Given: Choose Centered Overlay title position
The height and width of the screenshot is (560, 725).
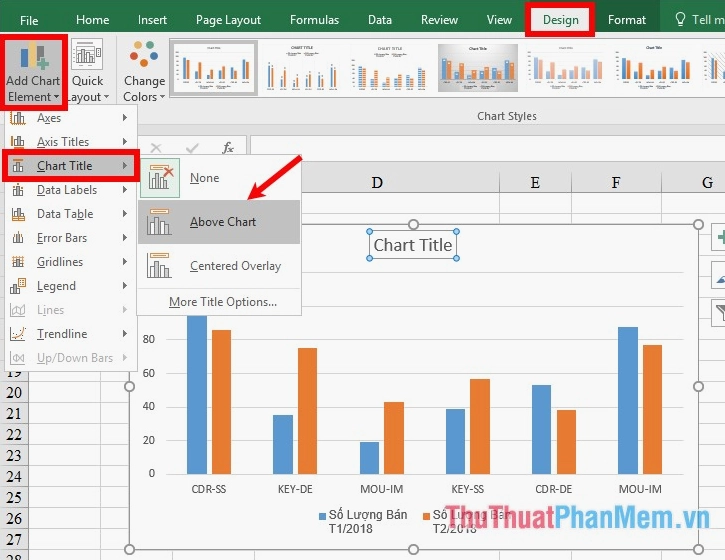Looking at the screenshot, I should click(x=220, y=266).
